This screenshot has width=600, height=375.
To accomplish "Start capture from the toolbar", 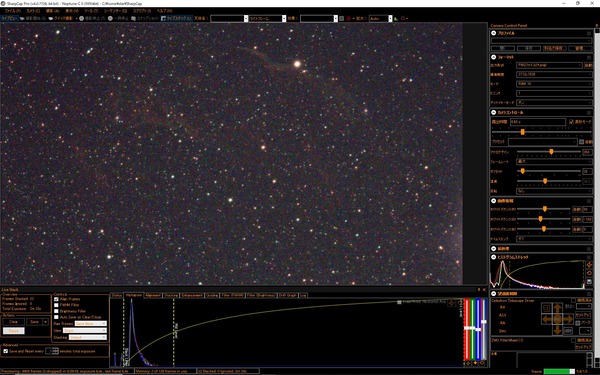I will point(33,18).
